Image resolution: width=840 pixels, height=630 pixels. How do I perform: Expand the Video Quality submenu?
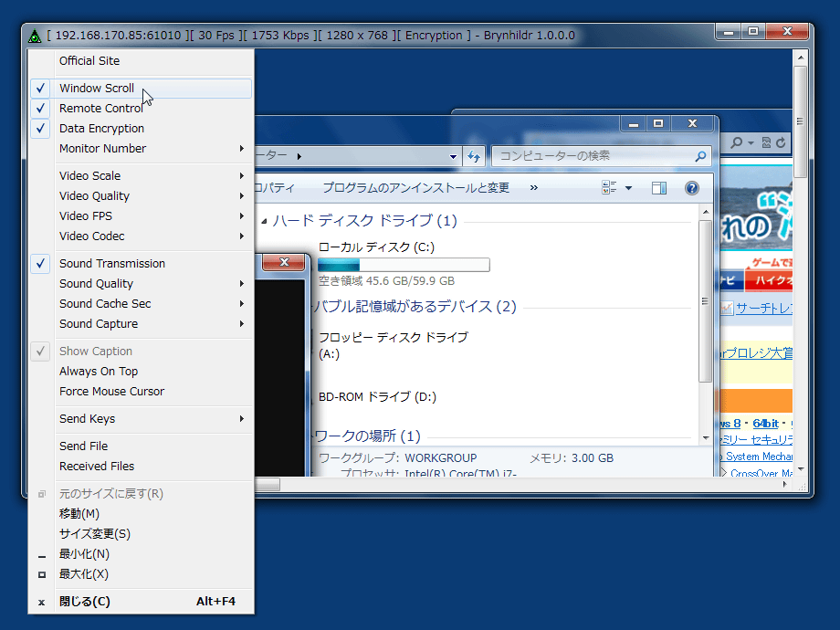point(94,196)
